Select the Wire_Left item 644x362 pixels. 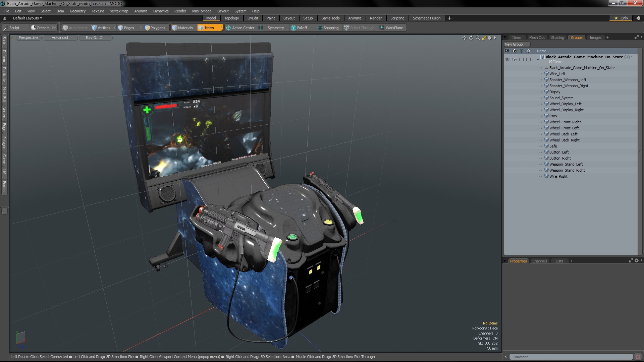pyautogui.click(x=557, y=74)
